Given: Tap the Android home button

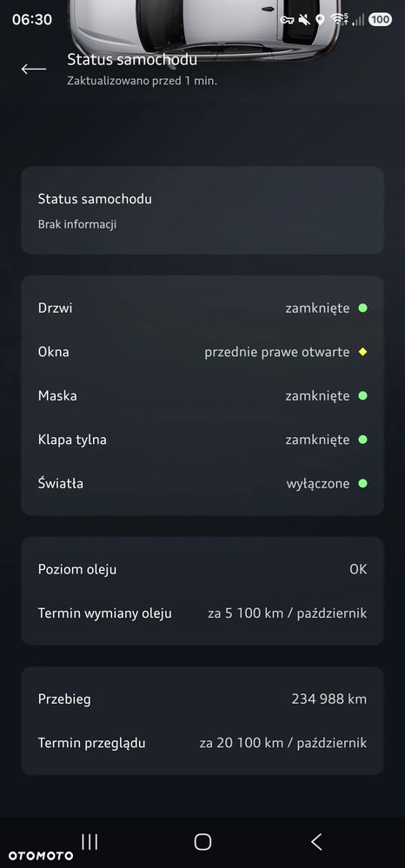Looking at the screenshot, I should (202, 842).
